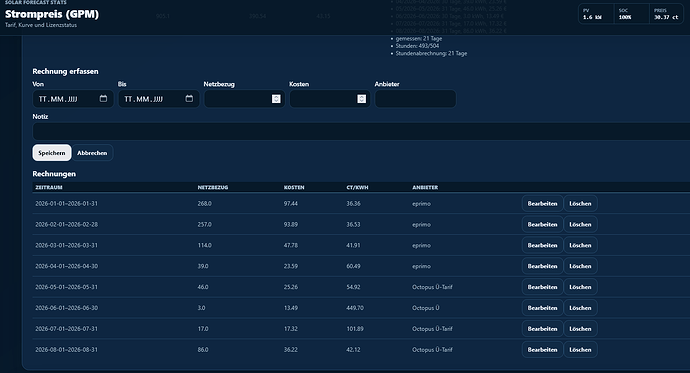Select the 54.92 ct/kWh value
Image resolution: width=690 pixels, height=373 pixels.
[x=353, y=287]
